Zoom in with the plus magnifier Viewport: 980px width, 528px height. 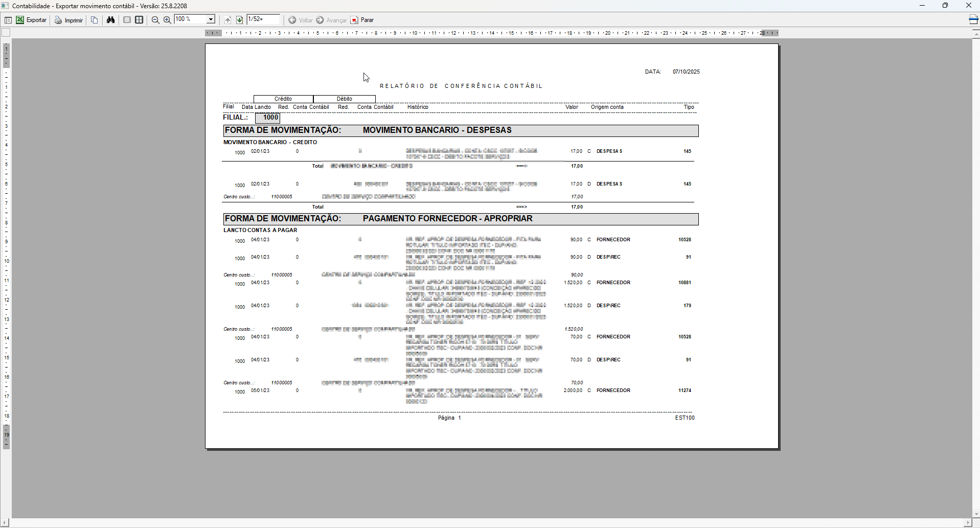click(x=167, y=20)
